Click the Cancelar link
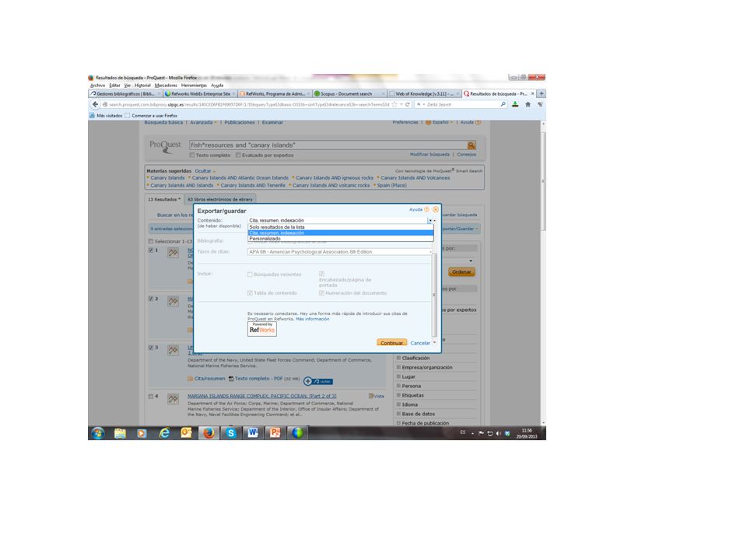Screen dimensions: 747x560 420,343
